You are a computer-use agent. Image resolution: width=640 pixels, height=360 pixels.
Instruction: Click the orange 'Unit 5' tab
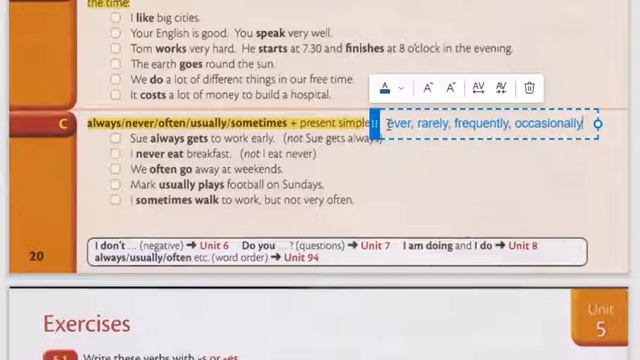coord(600,318)
